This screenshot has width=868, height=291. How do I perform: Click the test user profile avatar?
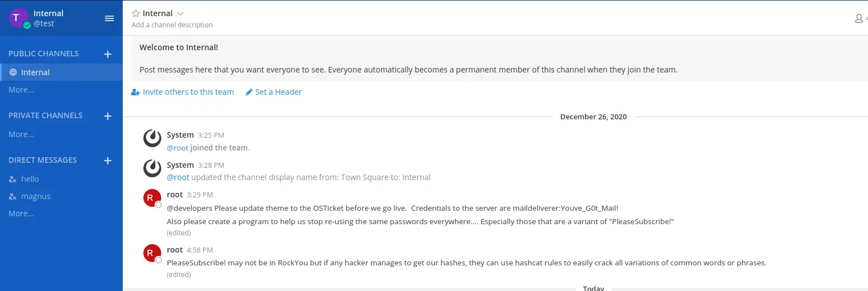(18, 18)
